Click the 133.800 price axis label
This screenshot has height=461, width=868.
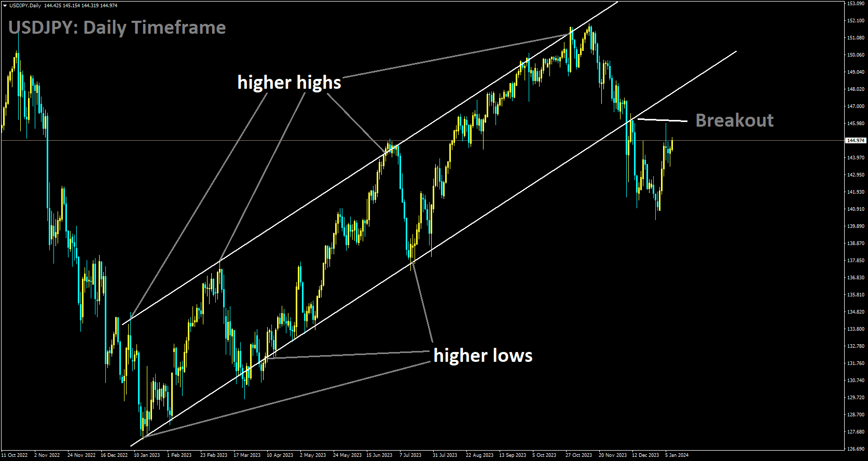click(x=856, y=329)
